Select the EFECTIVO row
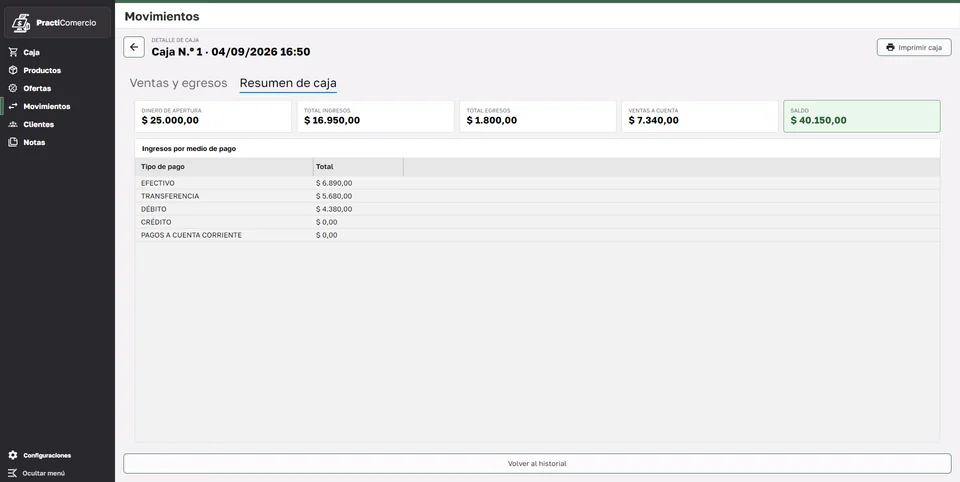This screenshot has height=482, width=960. [537, 183]
